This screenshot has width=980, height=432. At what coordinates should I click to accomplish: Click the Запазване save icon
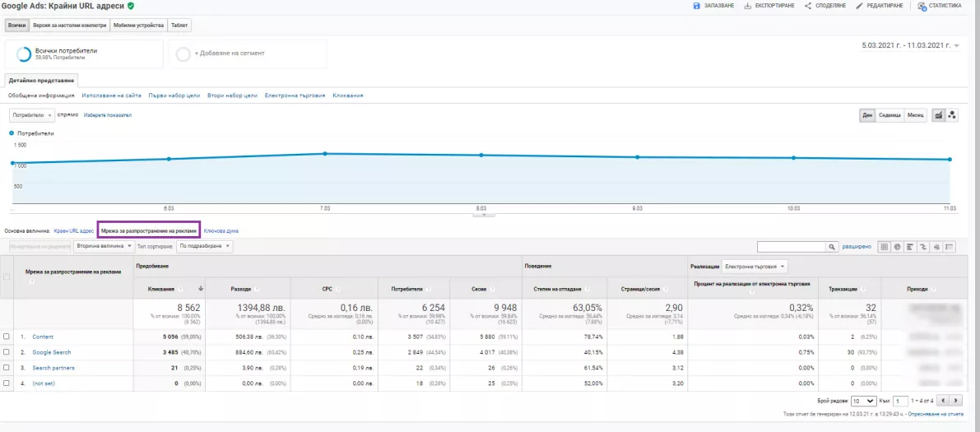click(696, 6)
